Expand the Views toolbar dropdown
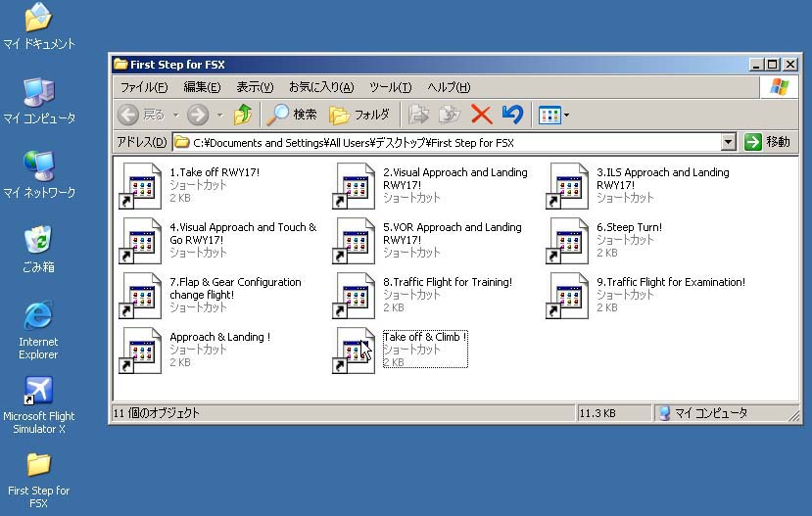 coord(566,116)
